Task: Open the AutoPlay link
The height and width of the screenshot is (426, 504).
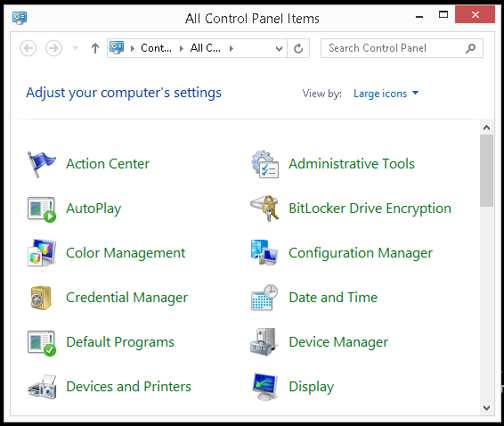Action: [93, 209]
